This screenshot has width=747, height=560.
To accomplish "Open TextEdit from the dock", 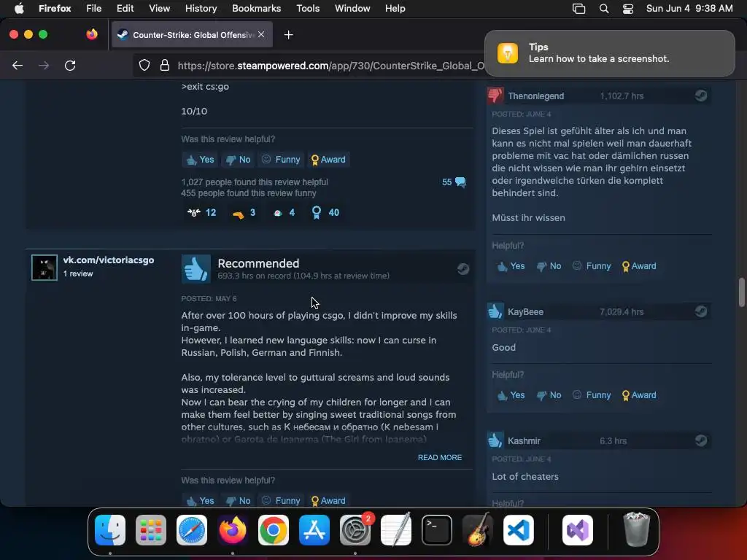I will [396, 530].
